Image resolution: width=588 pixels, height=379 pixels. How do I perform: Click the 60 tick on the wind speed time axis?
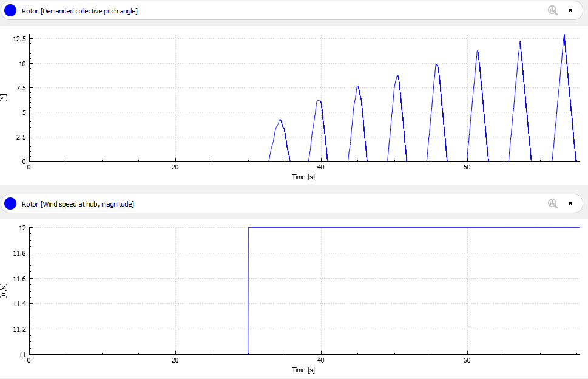(467, 360)
